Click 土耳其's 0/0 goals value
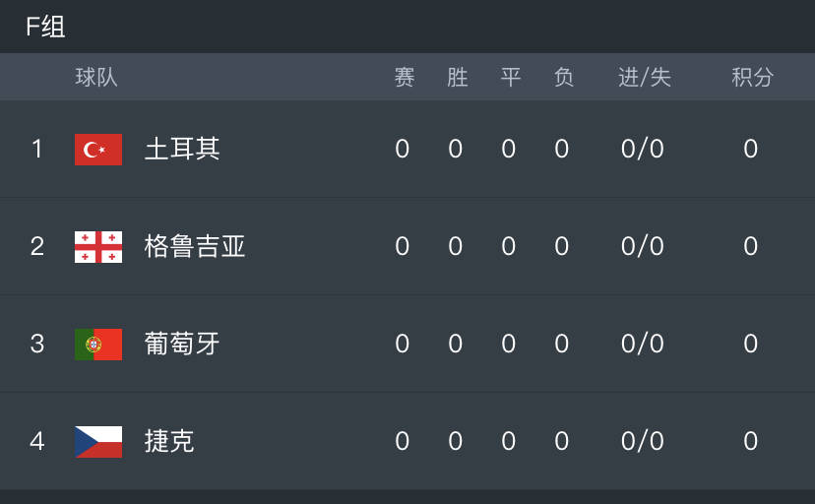 [643, 149]
